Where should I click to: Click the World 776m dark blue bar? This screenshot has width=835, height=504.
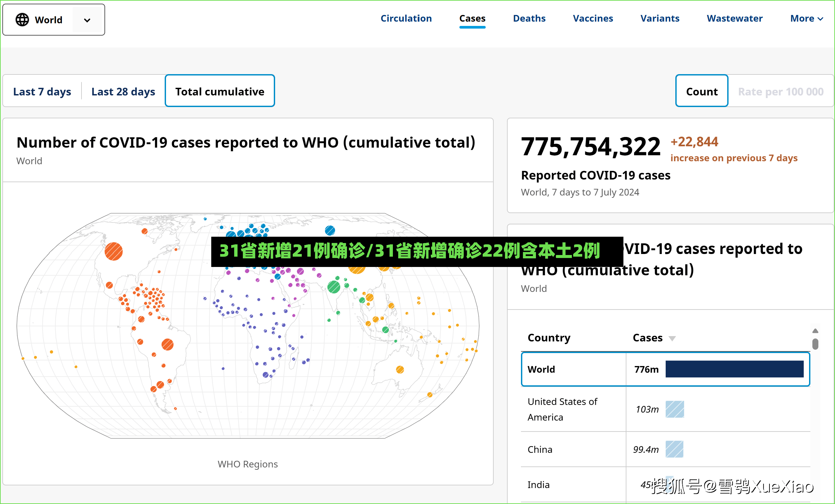coord(734,369)
